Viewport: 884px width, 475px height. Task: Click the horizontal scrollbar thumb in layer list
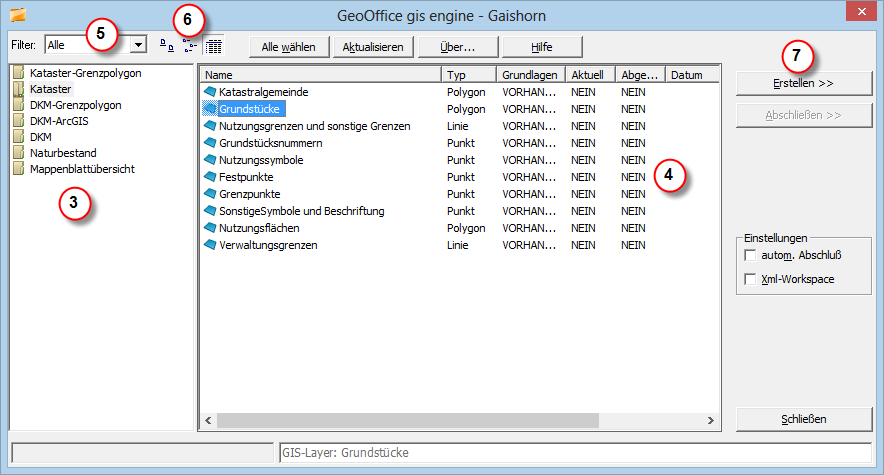[408, 420]
